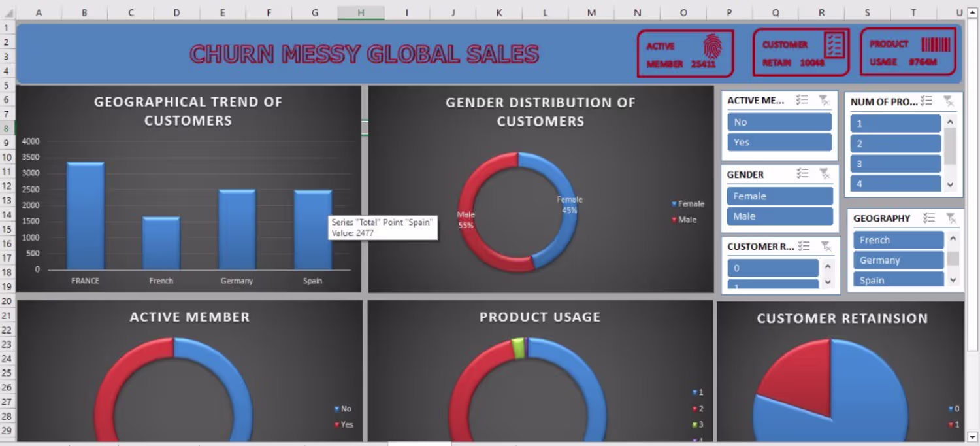Select 4 in the Num of Pro... slicer
Image resolution: width=980 pixels, height=446 pixels.
[x=896, y=184]
